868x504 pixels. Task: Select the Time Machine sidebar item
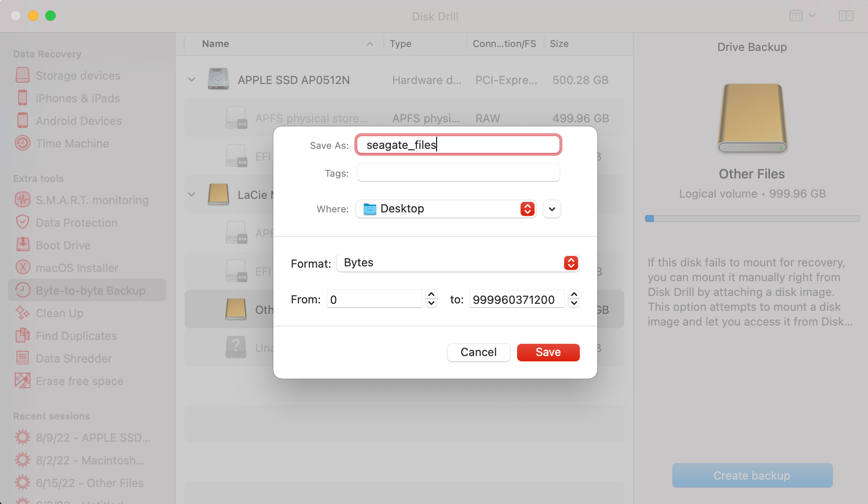pos(72,143)
